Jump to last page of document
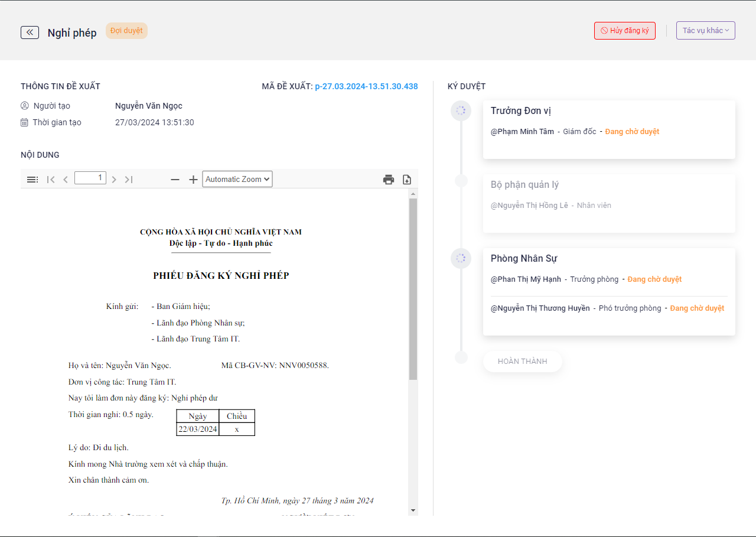This screenshot has width=756, height=537. [129, 180]
